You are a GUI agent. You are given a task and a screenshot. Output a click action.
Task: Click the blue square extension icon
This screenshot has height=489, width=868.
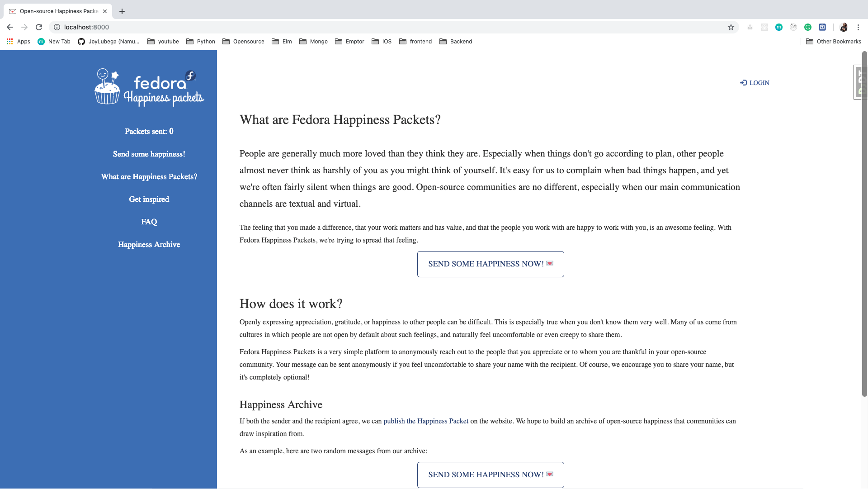click(x=822, y=27)
